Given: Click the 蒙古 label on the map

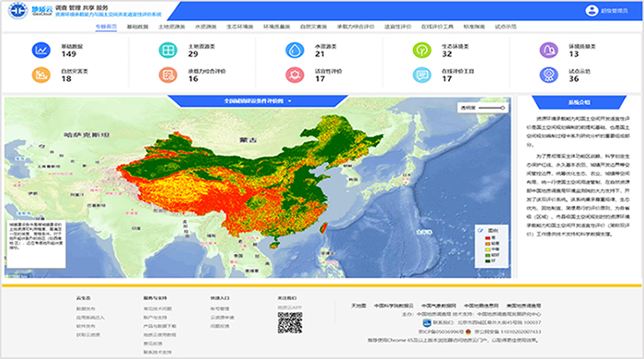Looking at the screenshot, I should click(x=248, y=140).
